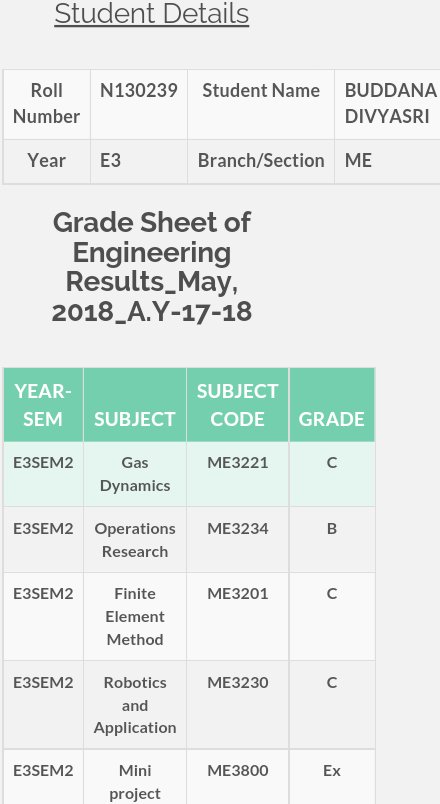Click the YEAR-SEM column header
The height and width of the screenshot is (804, 440).
coord(43,405)
